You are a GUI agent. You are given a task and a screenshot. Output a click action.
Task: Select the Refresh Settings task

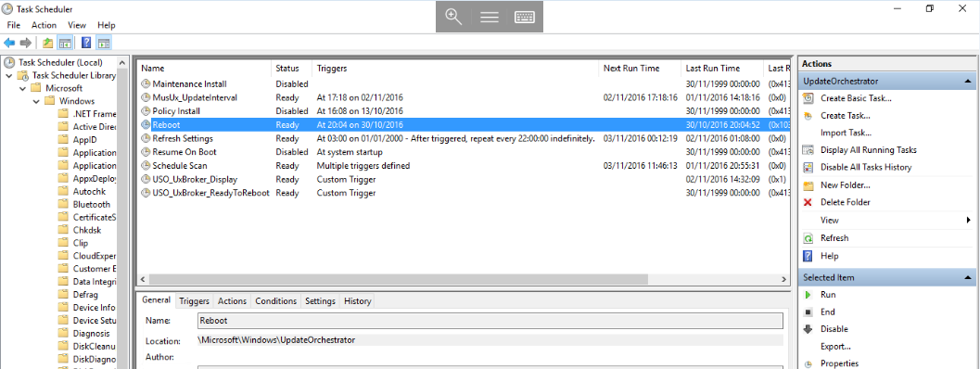[x=183, y=138]
